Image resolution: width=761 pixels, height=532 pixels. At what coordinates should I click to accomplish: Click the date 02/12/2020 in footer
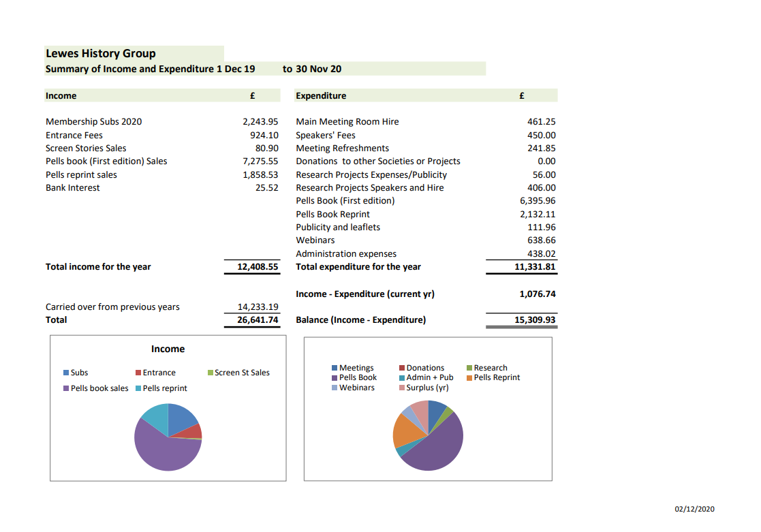(x=694, y=509)
